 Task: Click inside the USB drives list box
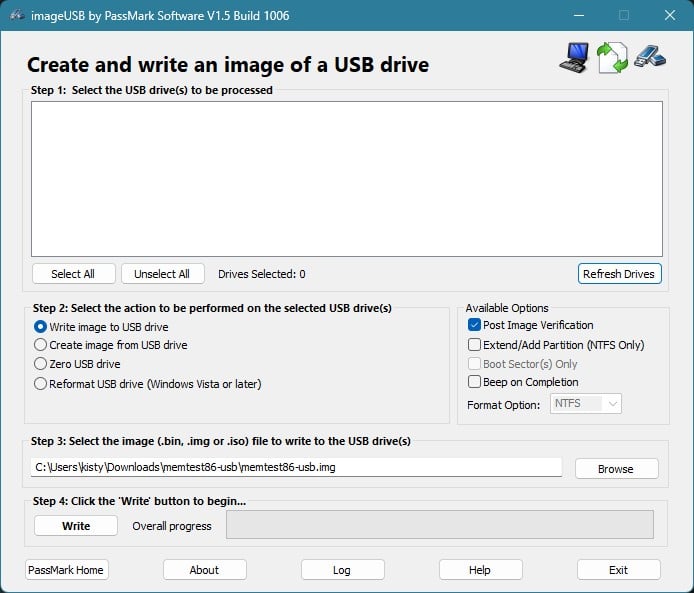[x=347, y=179]
